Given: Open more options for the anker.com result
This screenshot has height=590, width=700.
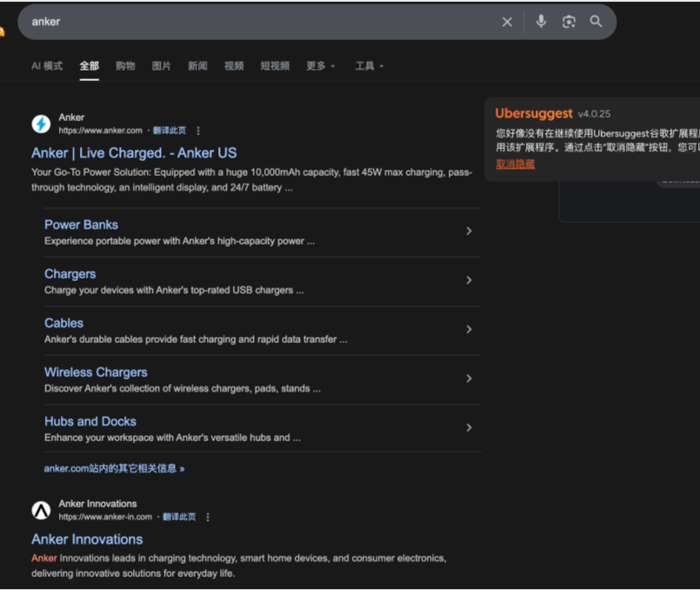Looking at the screenshot, I should [198, 131].
